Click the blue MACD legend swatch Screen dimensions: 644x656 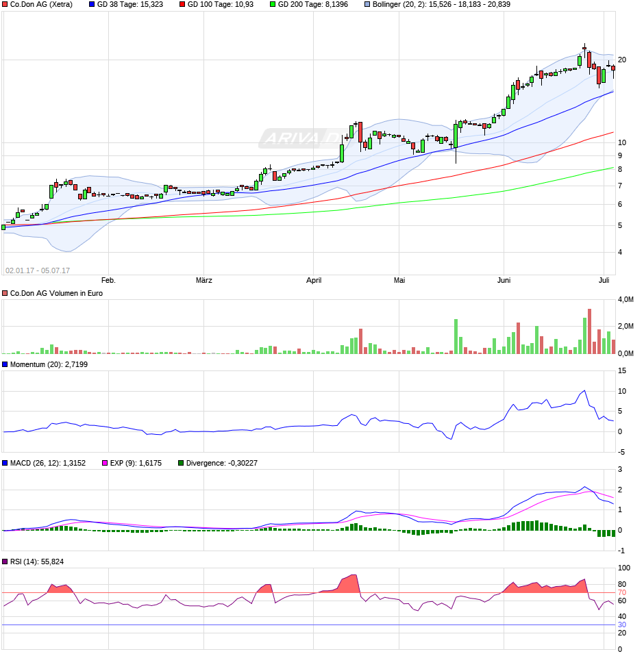pyautogui.click(x=5, y=464)
